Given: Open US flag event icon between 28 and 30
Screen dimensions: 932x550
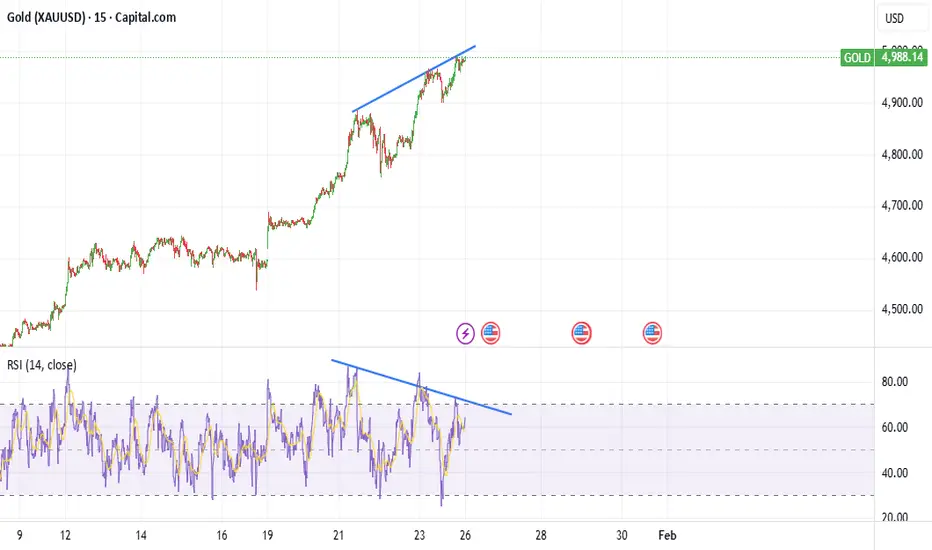Looking at the screenshot, I should coord(581,333).
